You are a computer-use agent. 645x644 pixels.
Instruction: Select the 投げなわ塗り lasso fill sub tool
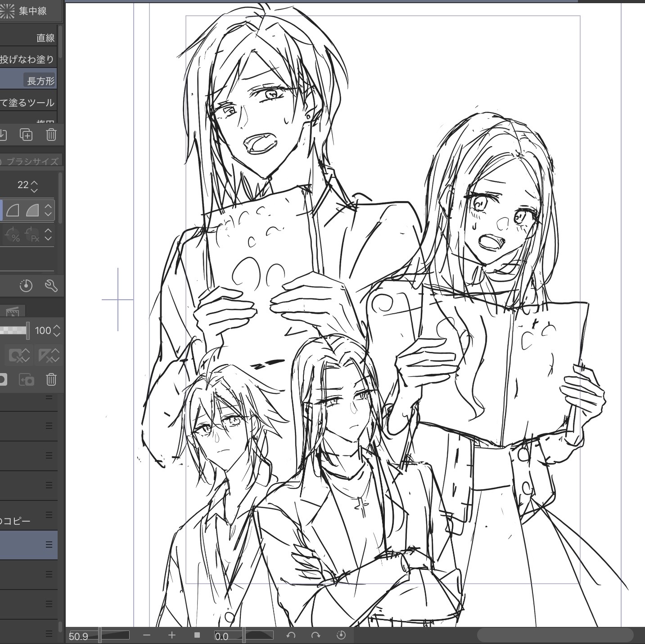click(x=28, y=59)
